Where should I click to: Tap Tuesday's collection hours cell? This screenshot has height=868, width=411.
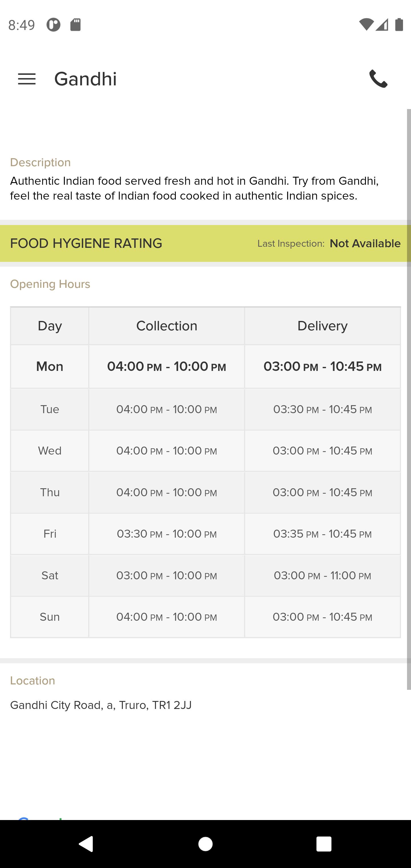(167, 409)
